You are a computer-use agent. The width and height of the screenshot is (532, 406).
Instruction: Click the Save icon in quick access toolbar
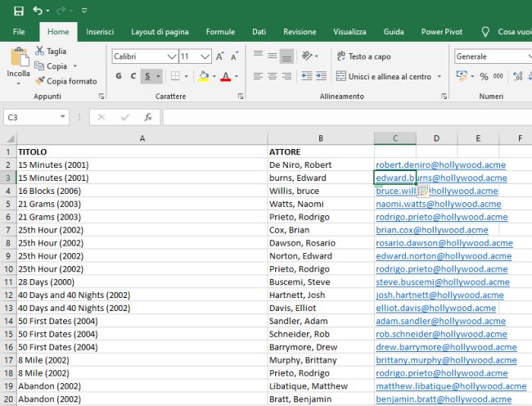(x=19, y=11)
